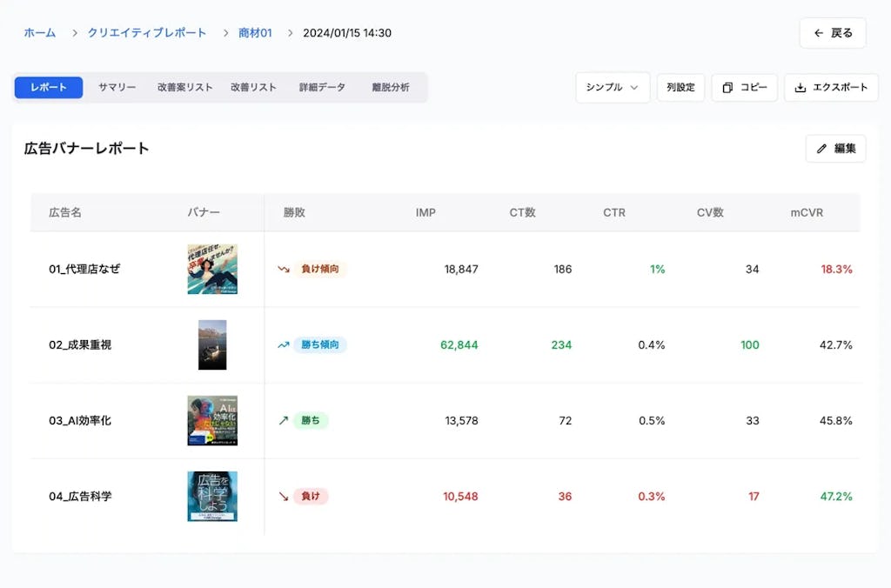
Task: Click the pencil icon beside 編集
Action: coord(821,148)
